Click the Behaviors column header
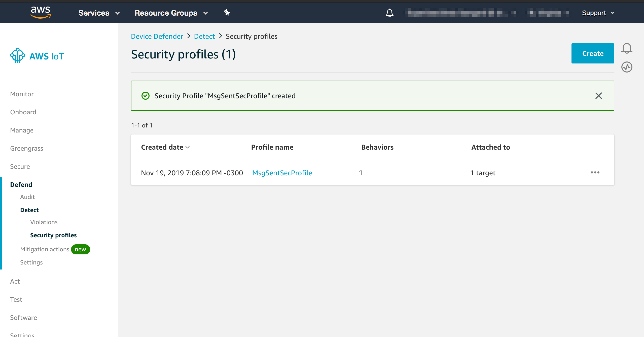 377,147
